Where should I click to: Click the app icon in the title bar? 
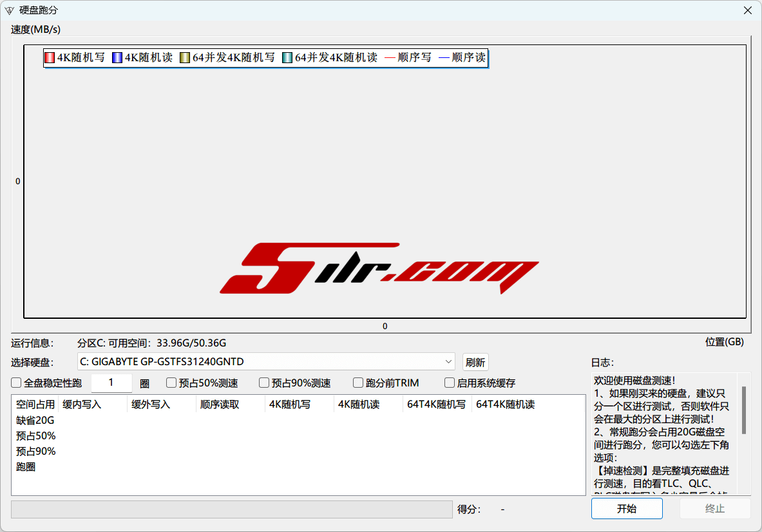click(9, 10)
